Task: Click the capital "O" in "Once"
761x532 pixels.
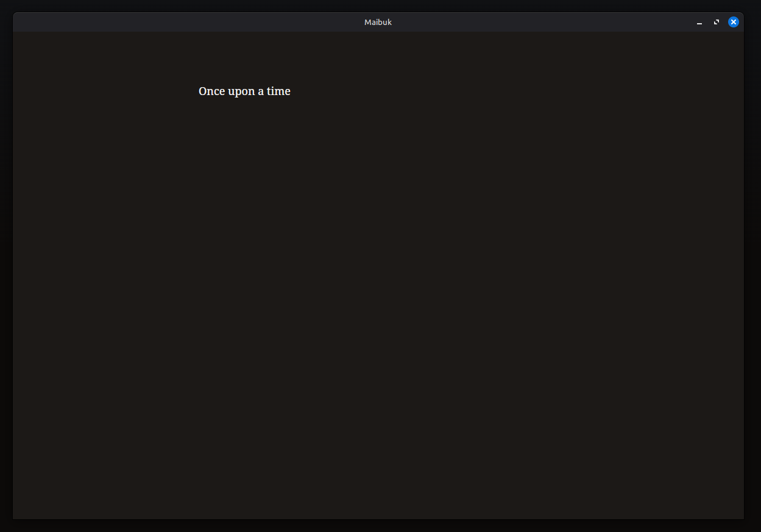Action: pos(203,91)
